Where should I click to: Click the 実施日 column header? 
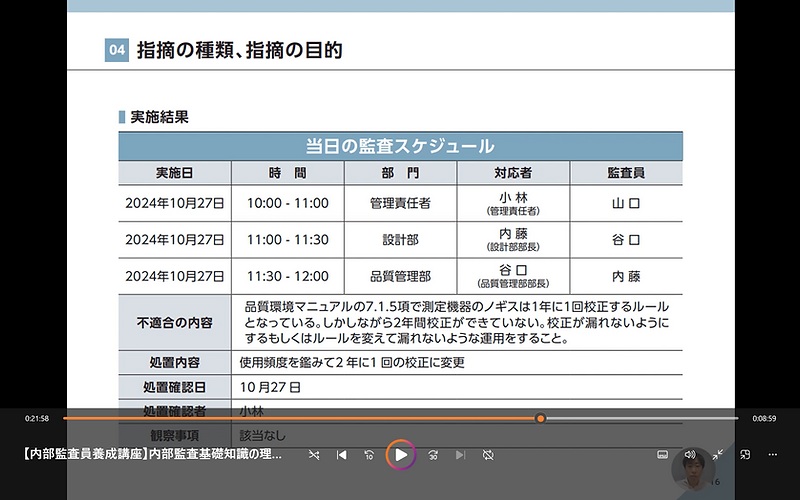pyautogui.click(x=174, y=173)
